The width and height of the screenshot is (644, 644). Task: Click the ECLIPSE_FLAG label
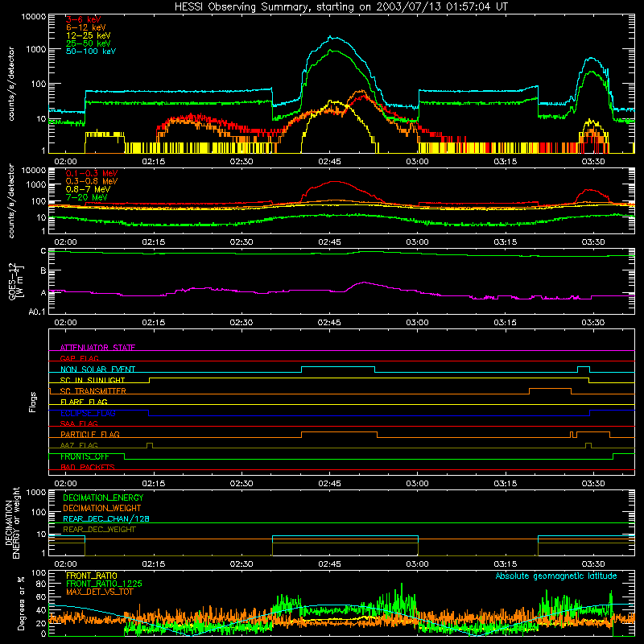pos(88,413)
